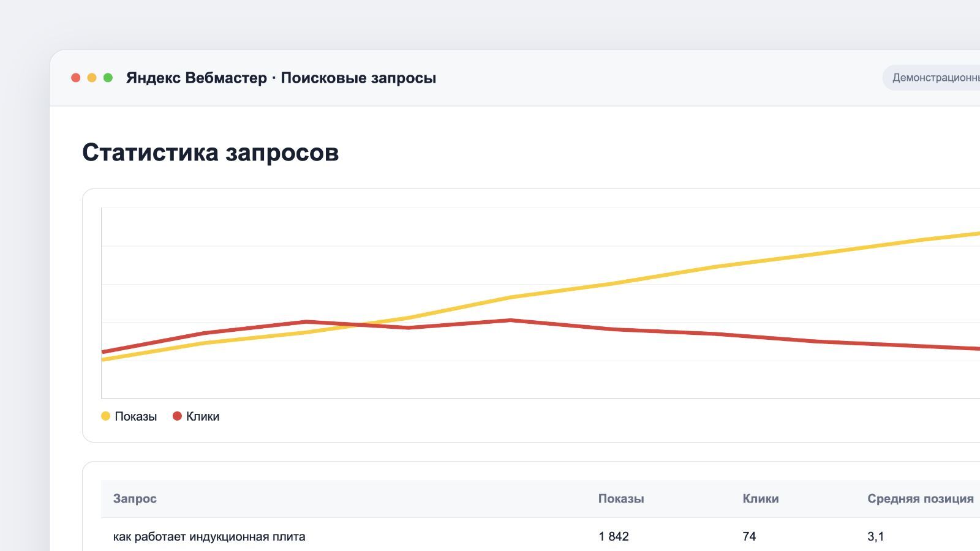This screenshot has width=980, height=551.
Task: Click the average position value 3,1
Action: 876,536
